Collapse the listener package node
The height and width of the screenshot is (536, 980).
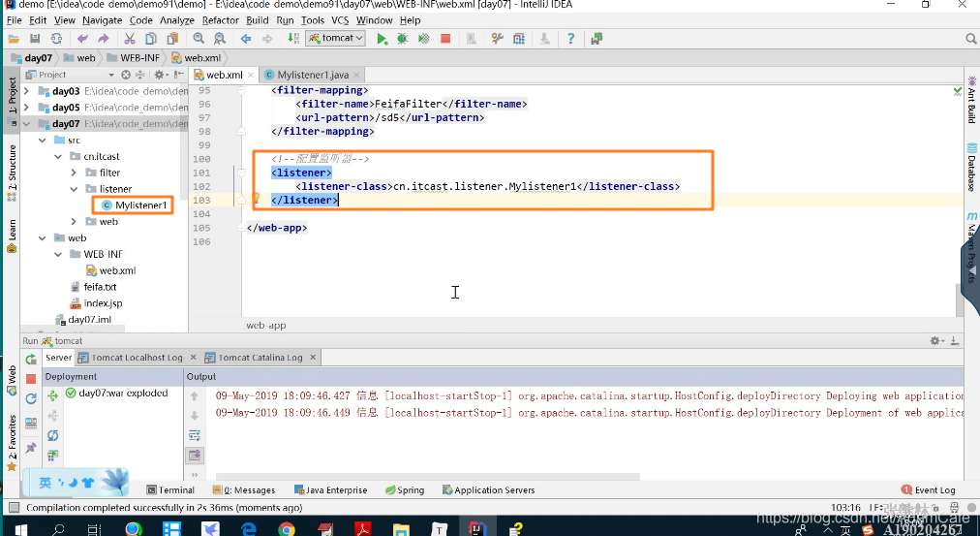pyautogui.click(x=74, y=189)
